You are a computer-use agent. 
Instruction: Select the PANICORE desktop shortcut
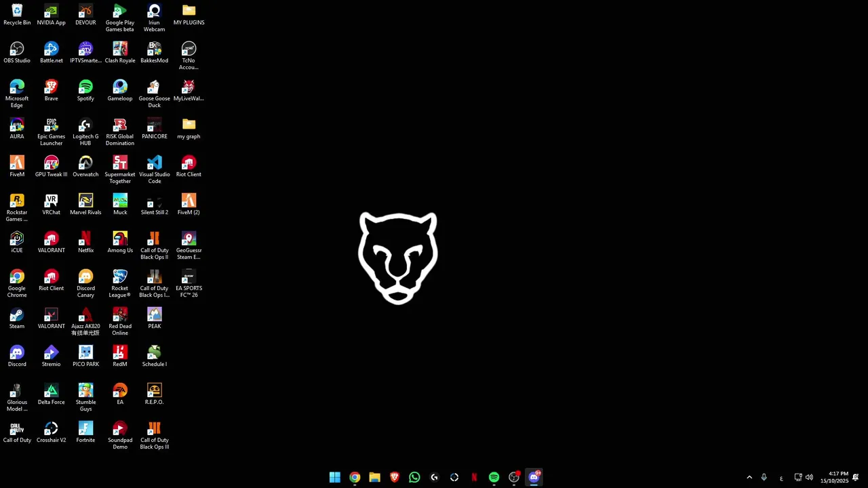pos(155,129)
